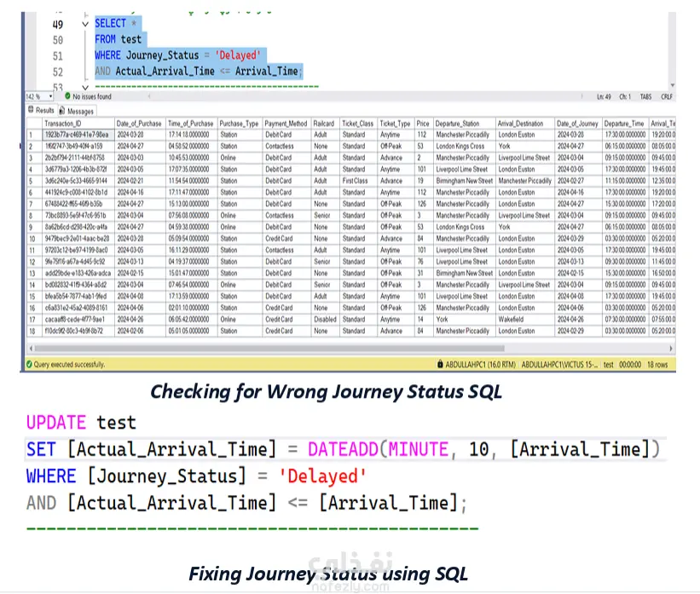This screenshot has width=700, height=594.
Task: Collapse the code block at line 53
Action: [x=85, y=88]
